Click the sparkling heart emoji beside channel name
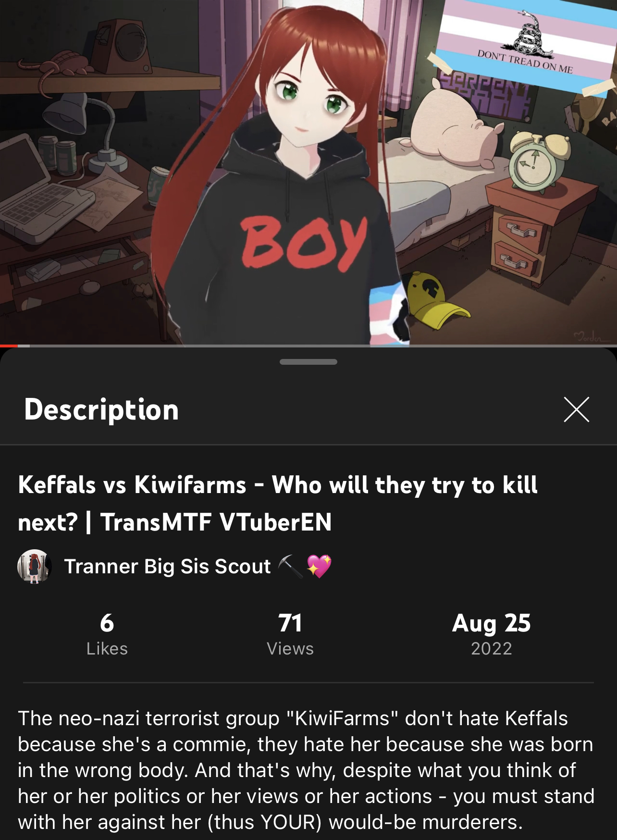 319,566
